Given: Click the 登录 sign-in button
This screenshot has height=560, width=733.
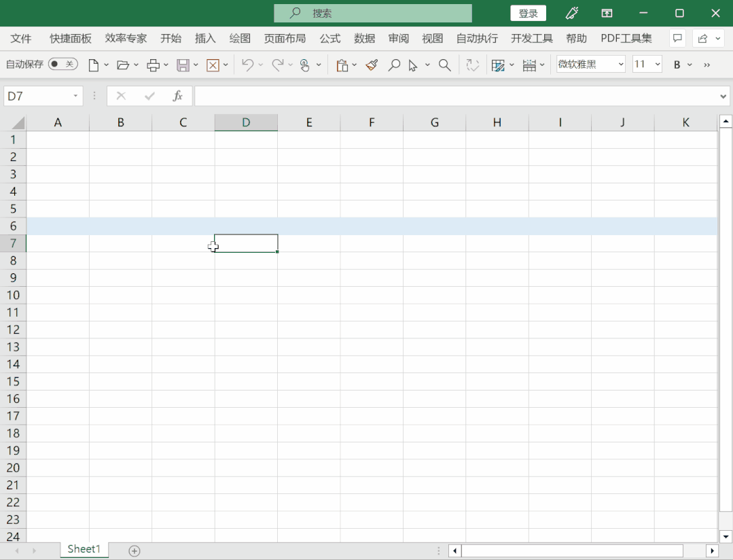Looking at the screenshot, I should (x=528, y=14).
